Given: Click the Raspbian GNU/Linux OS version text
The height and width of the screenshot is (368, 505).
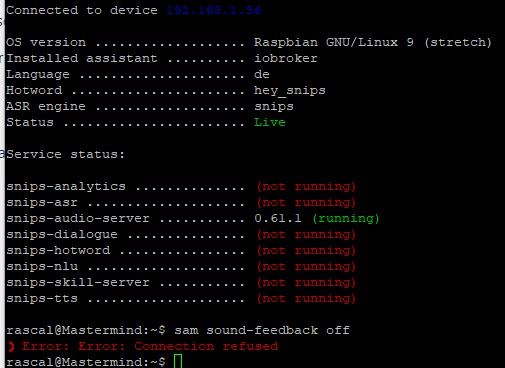Looking at the screenshot, I should pos(373,42).
